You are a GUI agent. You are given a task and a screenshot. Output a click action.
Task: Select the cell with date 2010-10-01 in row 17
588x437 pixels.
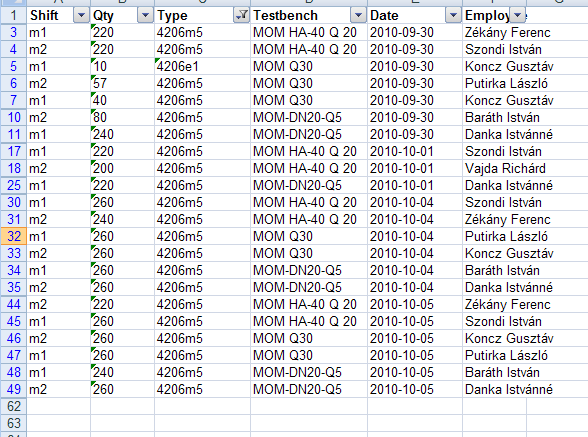pos(415,151)
